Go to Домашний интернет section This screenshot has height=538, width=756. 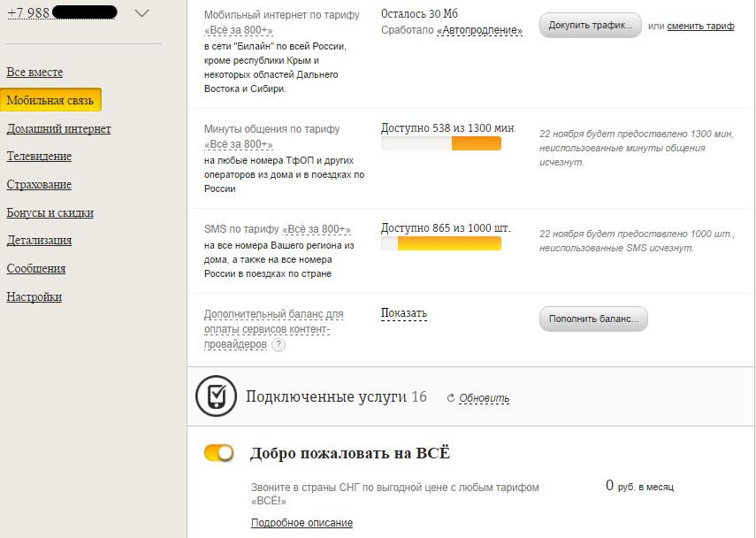59,129
